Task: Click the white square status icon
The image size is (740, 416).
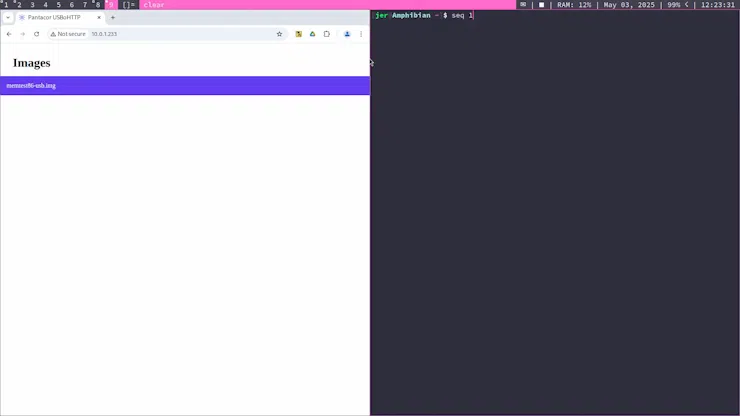Action: pyautogui.click(x=541, y=5)
